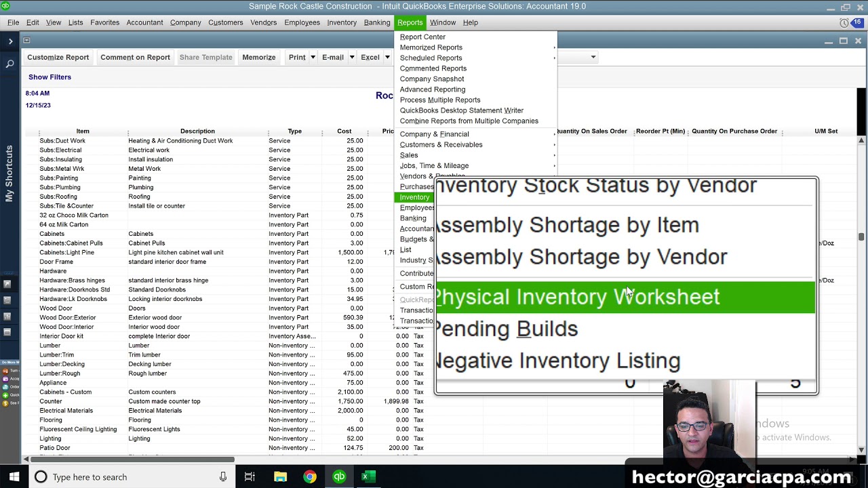Open the search magnifier in the sidebar

point(10,64)
